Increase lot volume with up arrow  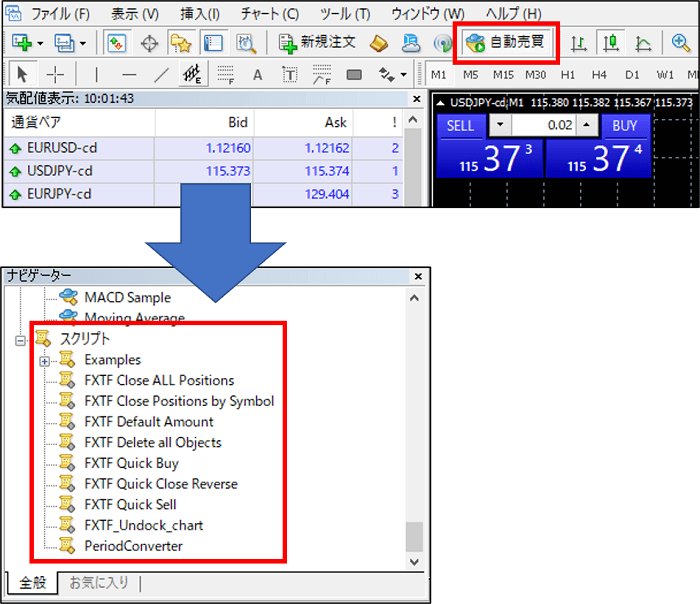pyautogui.click(x=587, y=125)
